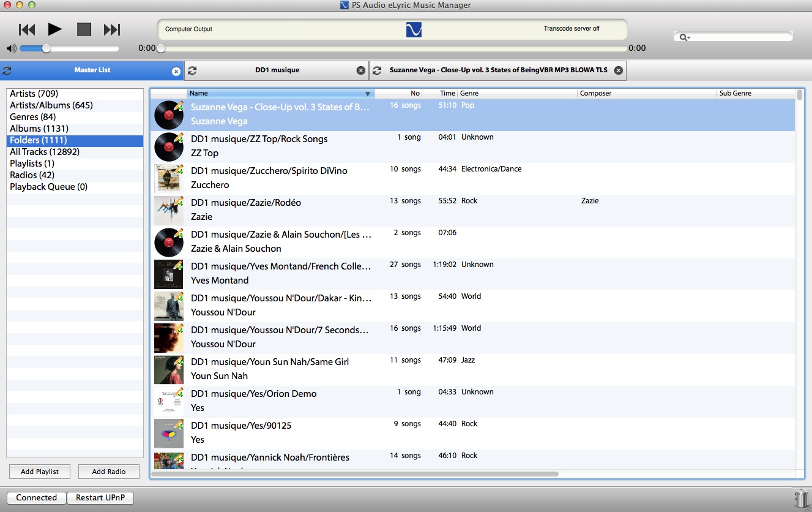The image size is (812, 512).
Task: Click the playback progress slider handle
Action: (x=160, y=48)
